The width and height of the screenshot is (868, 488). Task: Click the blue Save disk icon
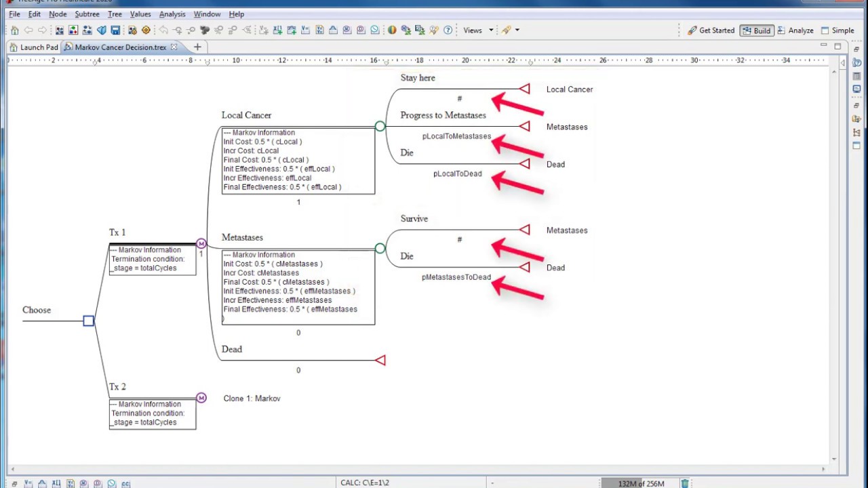pos(115,30)
